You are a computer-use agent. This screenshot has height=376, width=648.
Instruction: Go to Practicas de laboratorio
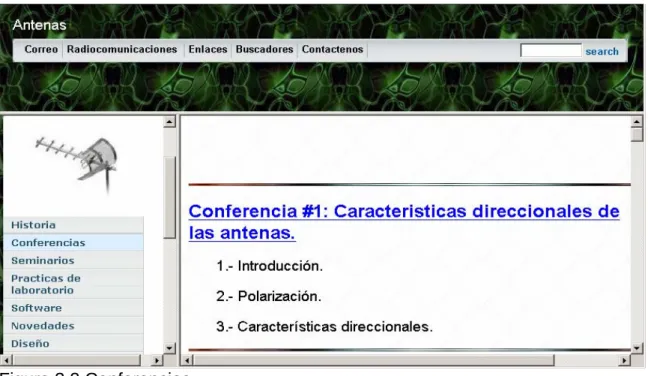(74, 284)
